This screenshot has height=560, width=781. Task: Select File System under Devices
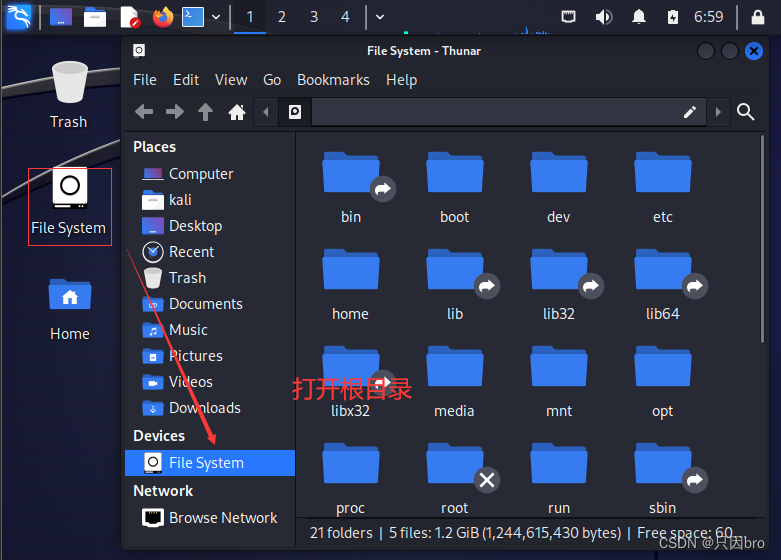point(210,463)
